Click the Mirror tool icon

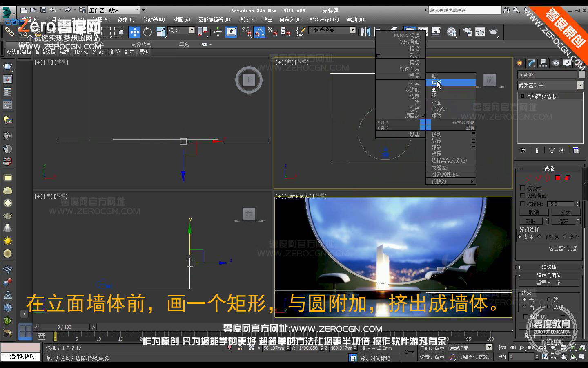[x=366, y=31]
